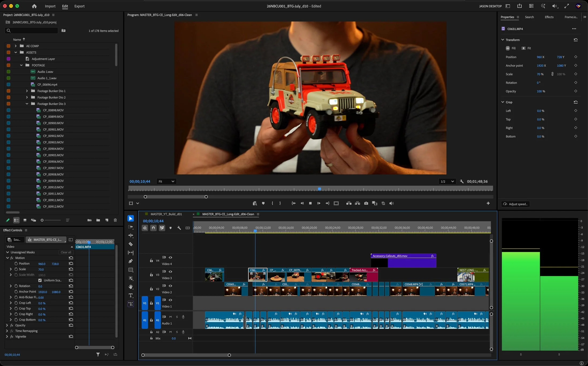
Task: Collapse Footage Bunker Dio 3 bin
Action: pyautogui.click(x=27, y=104)
